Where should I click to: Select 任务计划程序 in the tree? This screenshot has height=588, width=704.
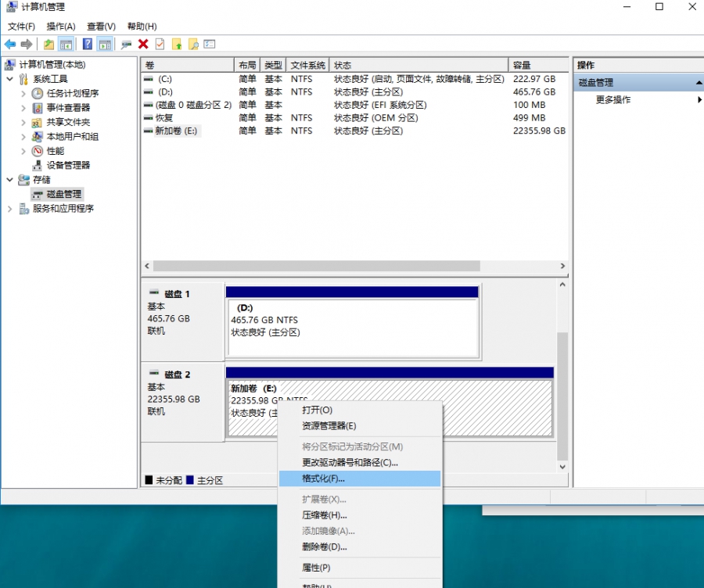[72, 93]
